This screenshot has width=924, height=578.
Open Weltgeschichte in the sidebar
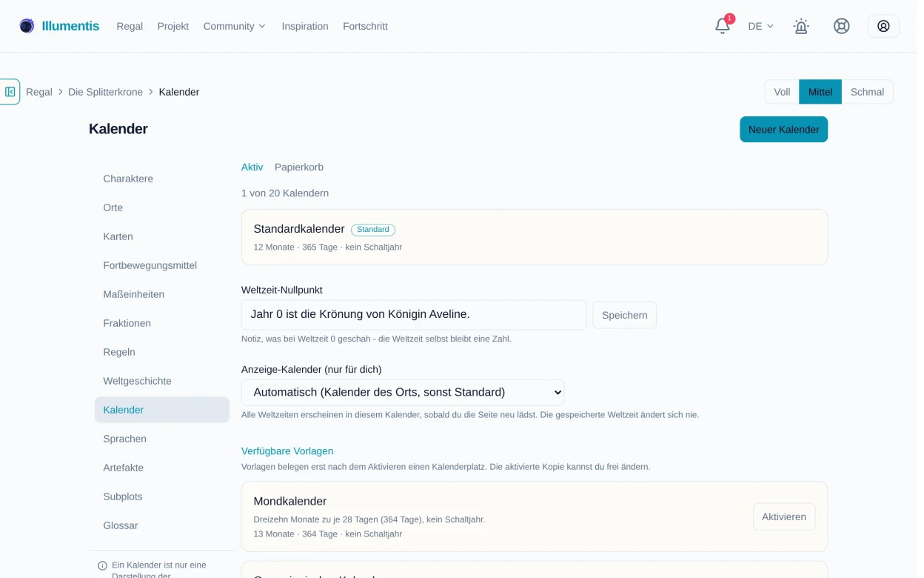162,381
